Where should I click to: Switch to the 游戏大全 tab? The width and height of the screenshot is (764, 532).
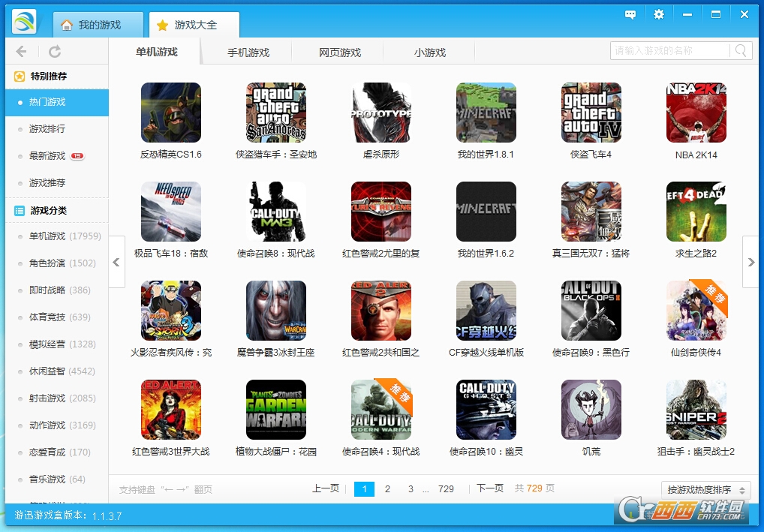point(194,25)
